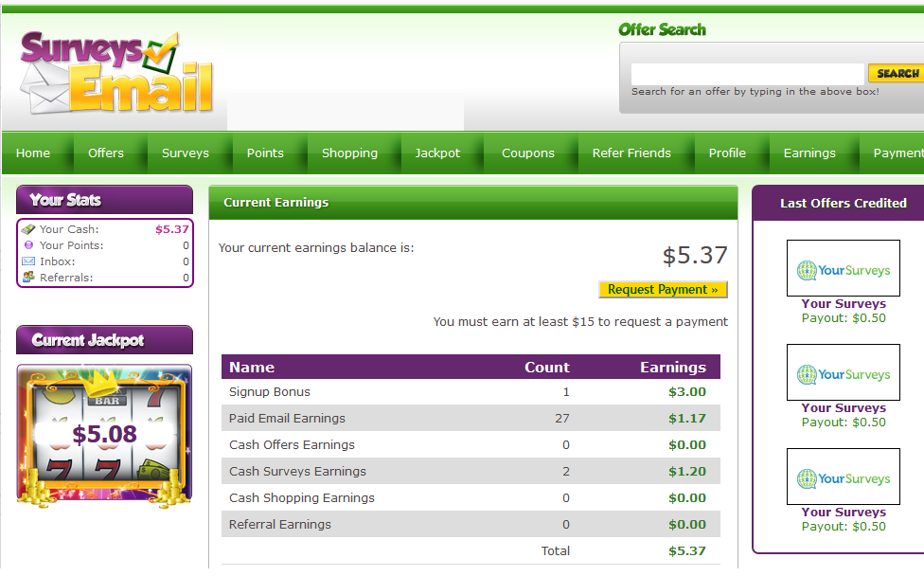Open the Surveys navigation tab

click(x=186, y=153)
